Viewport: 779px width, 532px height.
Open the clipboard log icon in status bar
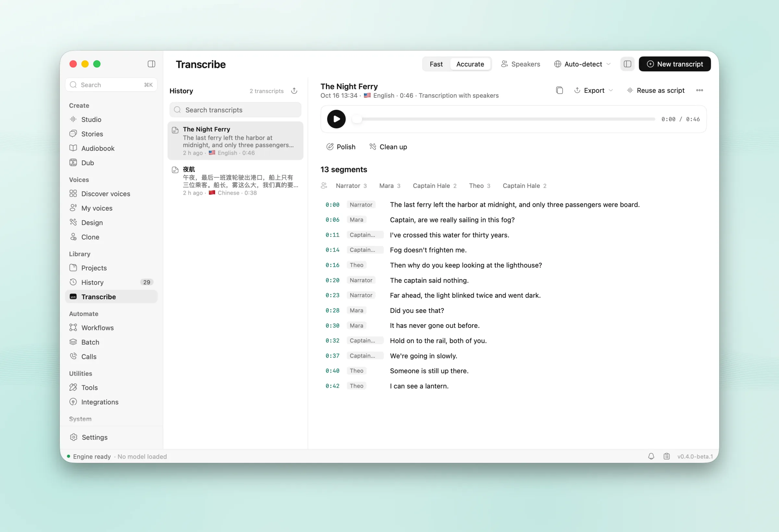point(666,456)
